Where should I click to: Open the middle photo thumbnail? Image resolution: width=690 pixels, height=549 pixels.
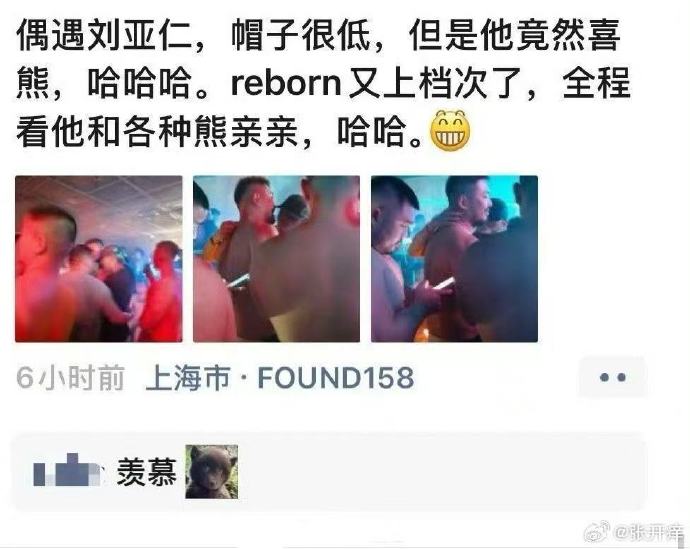[x=276, y=259]
